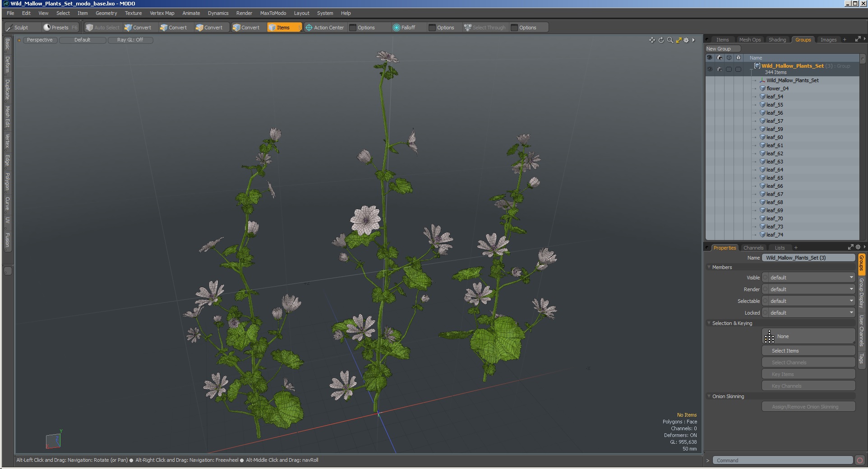The width and height of the screenshot is (868, 469).
Task: Toggle locked box for Wild_Mallow_Plants_Set group
Action: coord(739,69)
